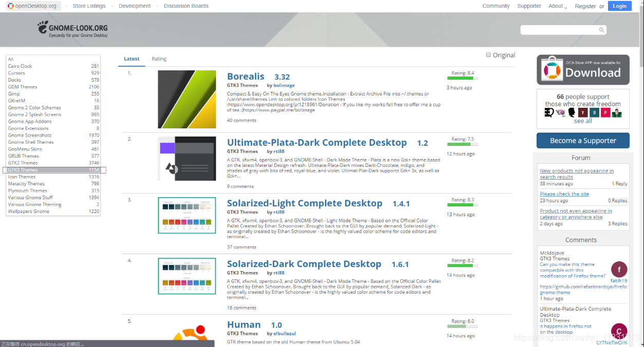Select the Cursors category
Screen dimensions: 644x347
point(53,73)
